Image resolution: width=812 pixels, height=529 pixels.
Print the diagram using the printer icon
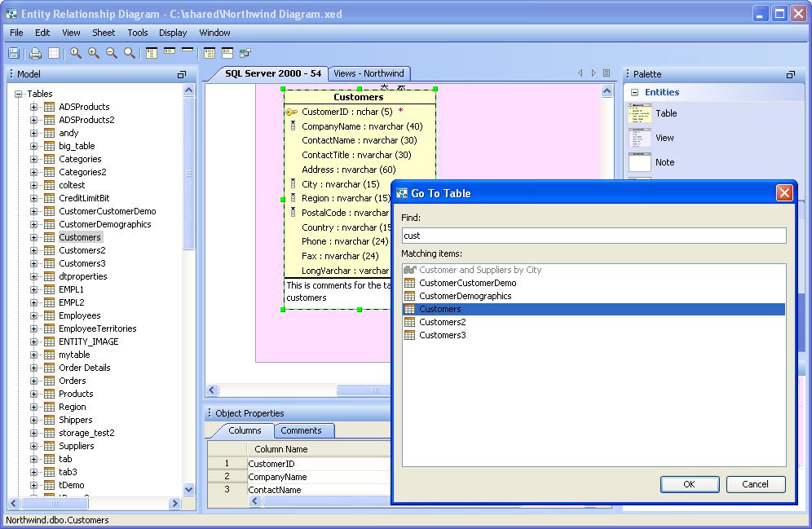[x=35, y=53]
